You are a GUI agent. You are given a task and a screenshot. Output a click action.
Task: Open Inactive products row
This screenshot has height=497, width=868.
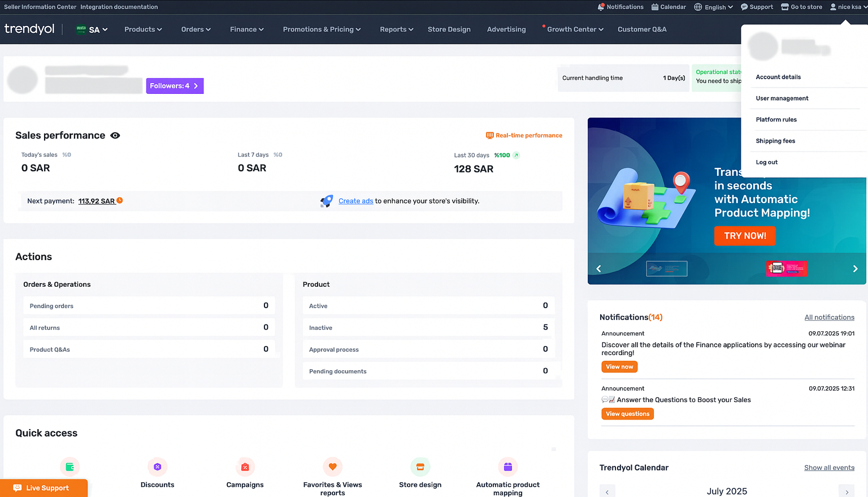coord(428,327)
